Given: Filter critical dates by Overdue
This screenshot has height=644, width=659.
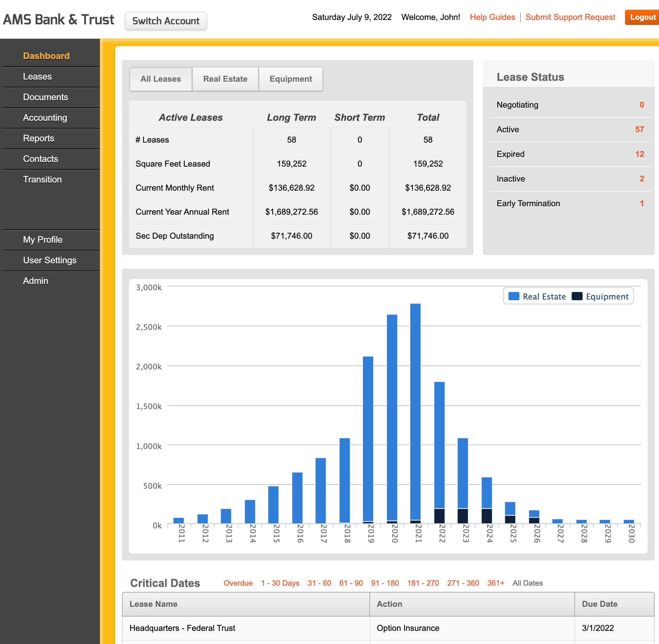Looking at the screenshot, I should pyautogui.click(x=238, y=583).
